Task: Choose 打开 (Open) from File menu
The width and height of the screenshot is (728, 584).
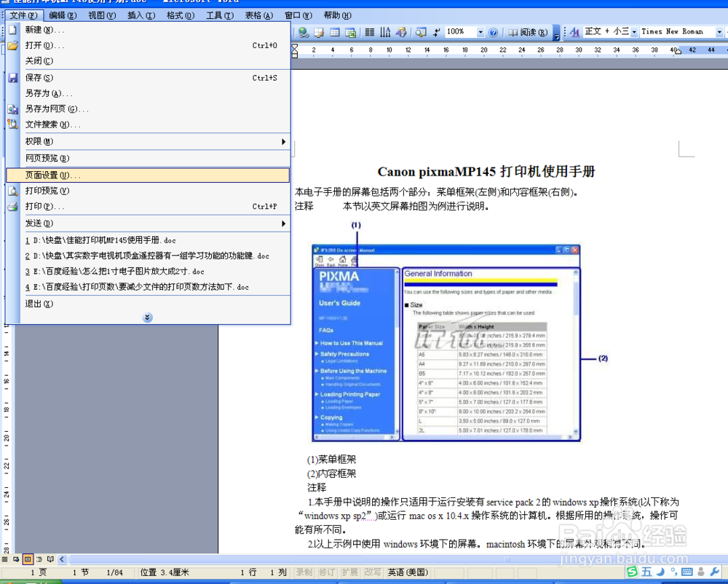Action: pyautogui.click(x=148, y=45)
